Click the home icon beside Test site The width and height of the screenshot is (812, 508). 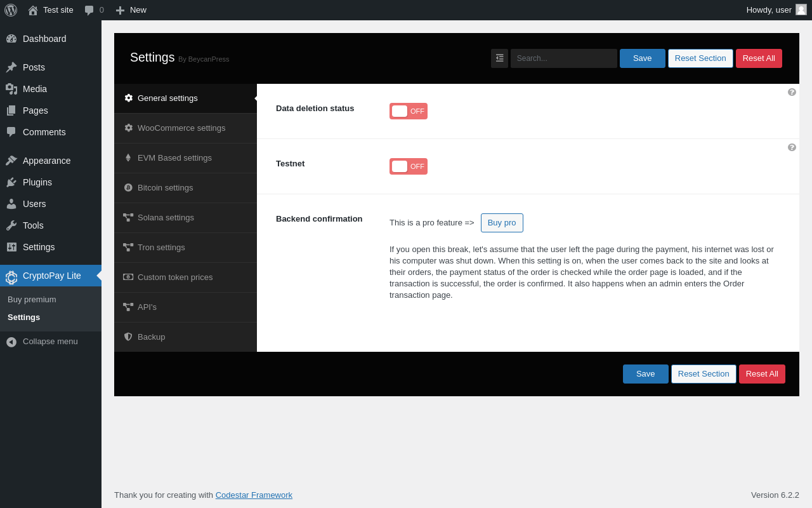point(33,10)
